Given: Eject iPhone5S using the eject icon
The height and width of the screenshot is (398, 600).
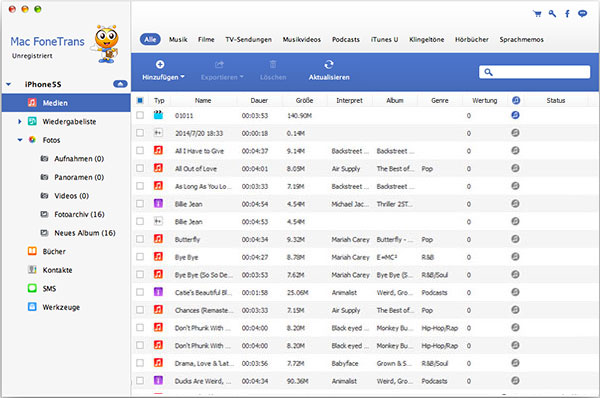Looking at the screenshot, I should pyautogui.click(x=120, y=84).
